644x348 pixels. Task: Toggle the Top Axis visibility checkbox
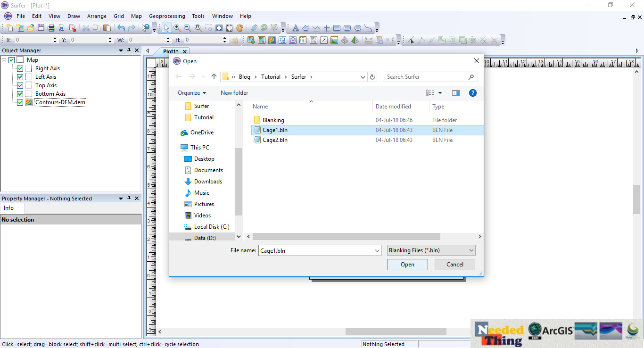20,85
